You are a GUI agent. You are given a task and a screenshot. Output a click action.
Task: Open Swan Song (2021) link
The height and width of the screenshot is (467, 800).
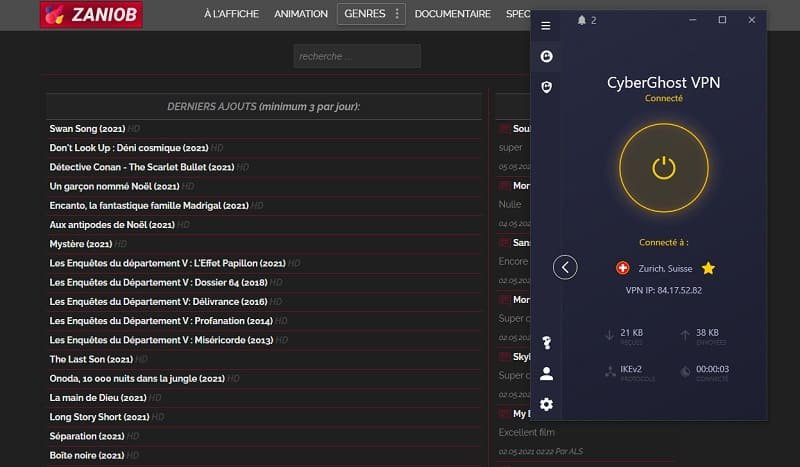[87, 129]
